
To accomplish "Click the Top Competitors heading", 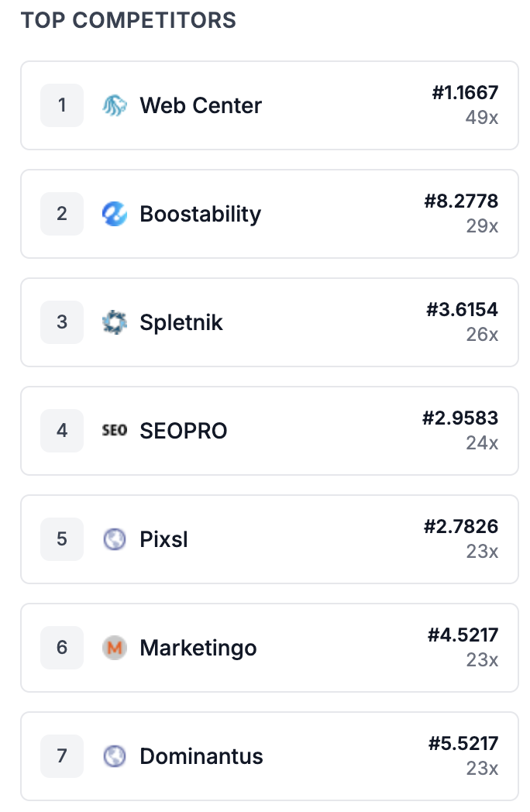I will pos(129,20).
